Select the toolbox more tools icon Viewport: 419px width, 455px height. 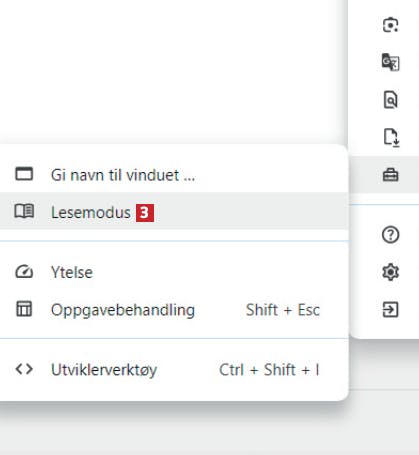(x=390, y=175)
